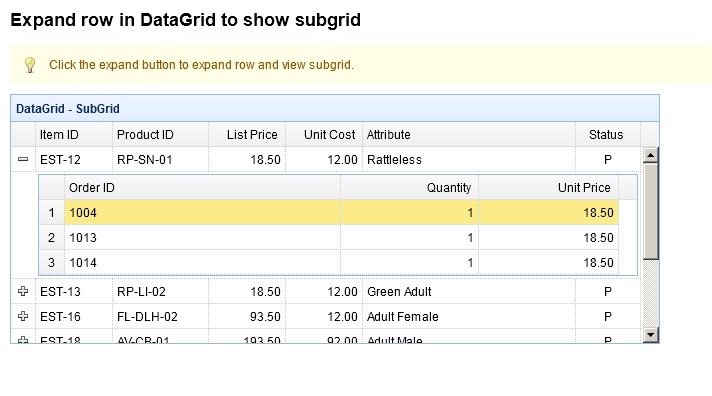Collapse the EST-12 row subgrid

coord(23,159)
